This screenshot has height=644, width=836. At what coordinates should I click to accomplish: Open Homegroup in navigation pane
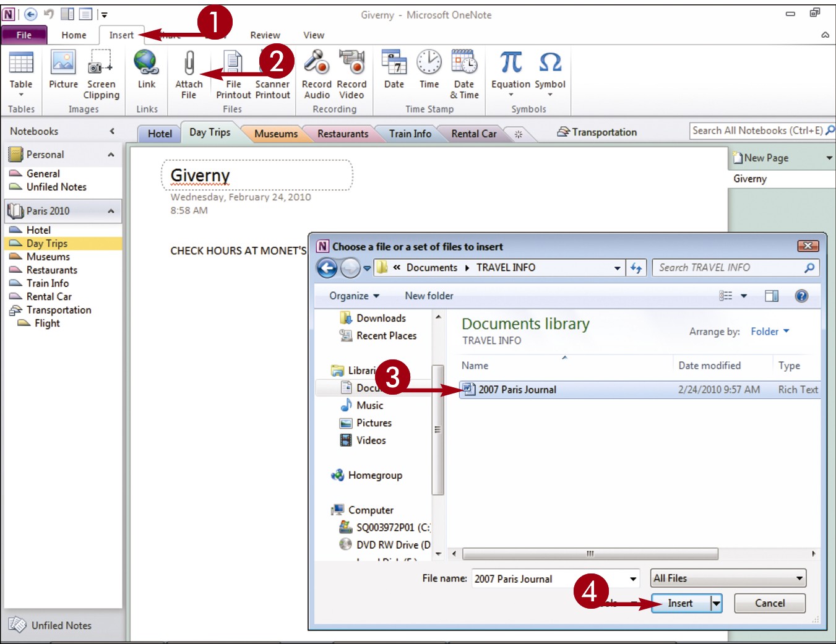[367, 475]
